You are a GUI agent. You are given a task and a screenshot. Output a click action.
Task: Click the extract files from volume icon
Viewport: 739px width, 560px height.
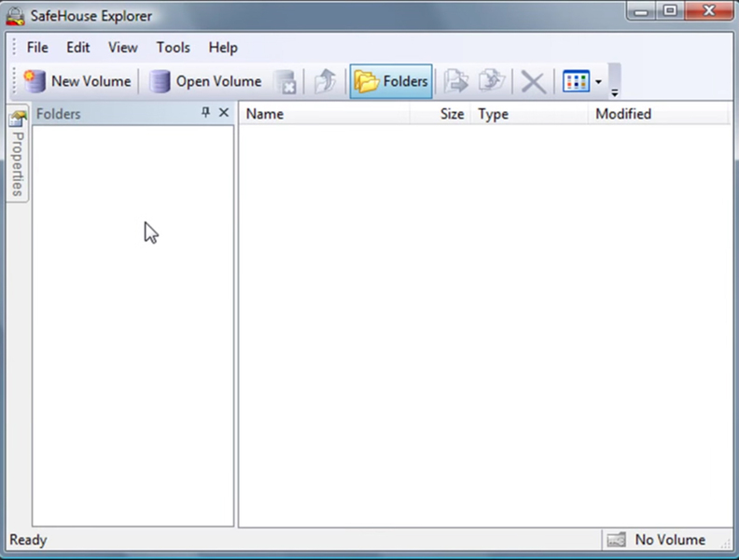point(492,81)
